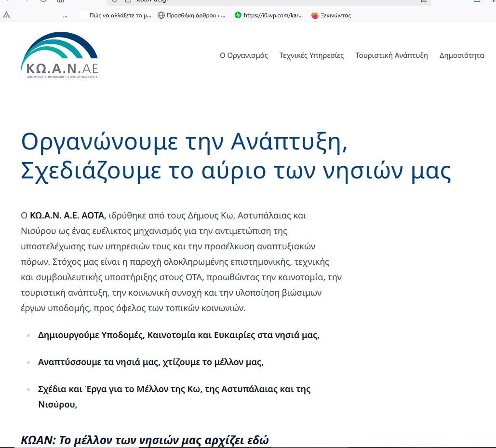Click the ellipsis bookmark in bookmarks bar

pos(65,16)
